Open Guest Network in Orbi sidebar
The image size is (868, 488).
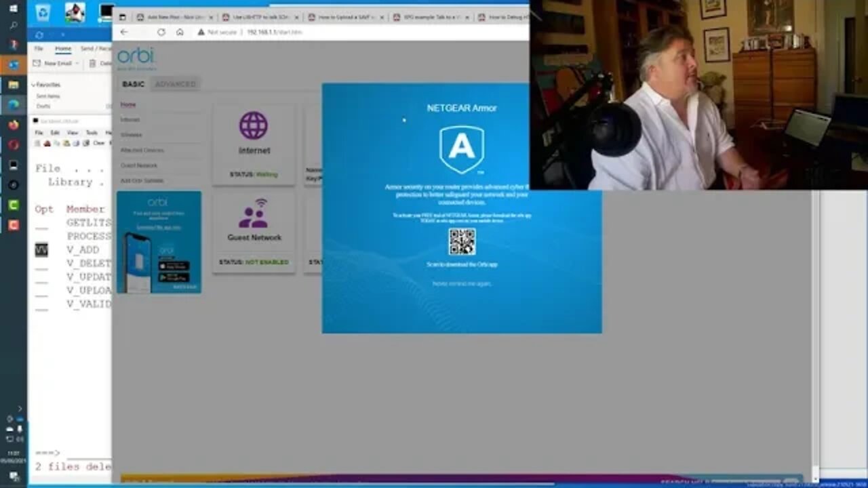click(x=139, y=165)
